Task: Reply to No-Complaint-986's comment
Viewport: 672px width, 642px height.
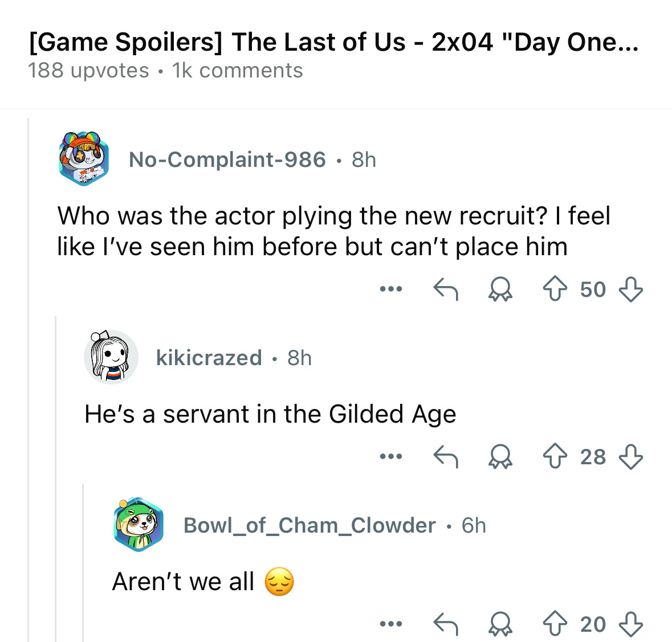Action: point(446,289)
